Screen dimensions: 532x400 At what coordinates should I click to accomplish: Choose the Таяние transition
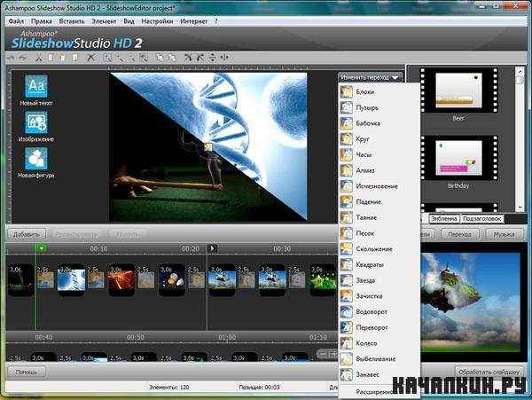click(x=379, y=217)
